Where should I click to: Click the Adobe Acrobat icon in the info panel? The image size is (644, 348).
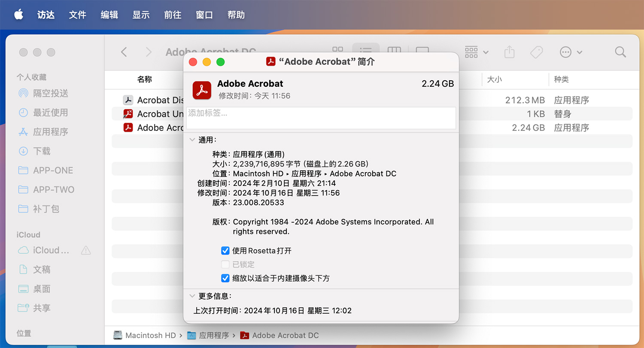click(x=202, y=90)
